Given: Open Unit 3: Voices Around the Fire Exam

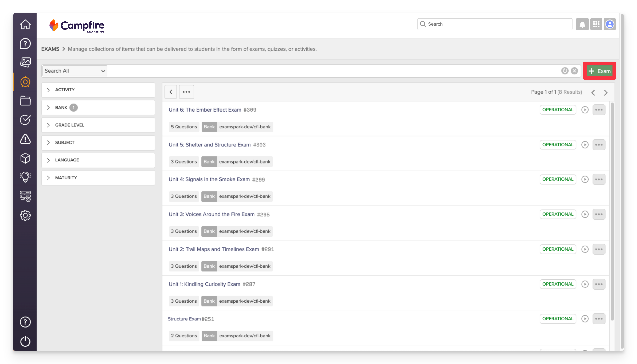Looking at the screenshot, I should pyautogui.click(x=211, y=214).
